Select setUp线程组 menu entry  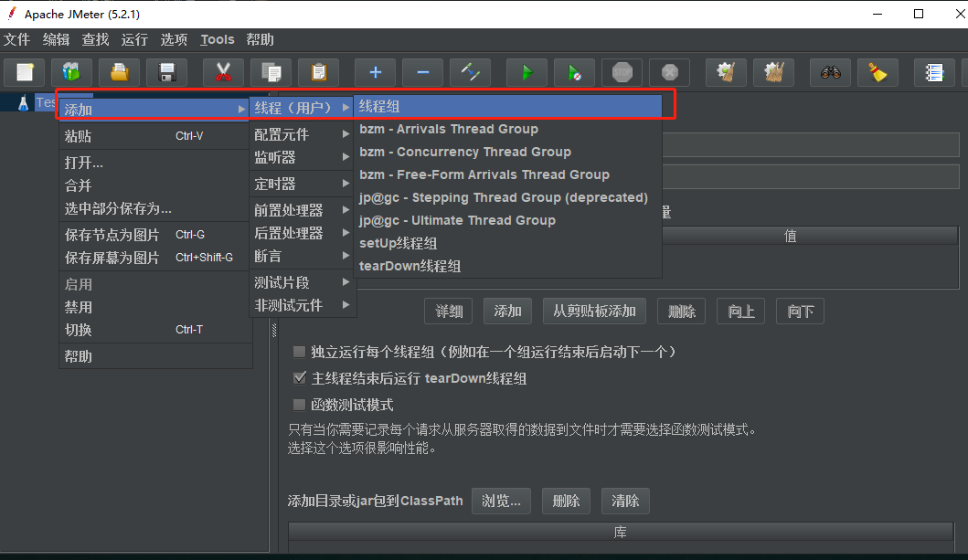click(507, 243)
